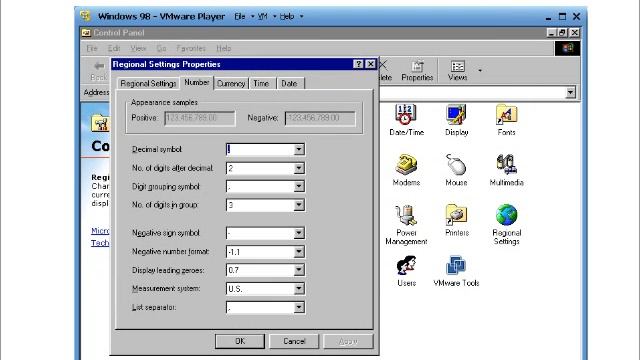Open the List separator dropdown
This screenshot has height=360, width=640.
tap(299, 307)
